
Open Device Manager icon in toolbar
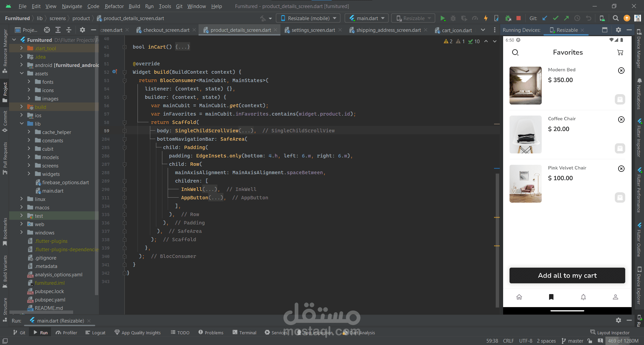click(602, 18)
